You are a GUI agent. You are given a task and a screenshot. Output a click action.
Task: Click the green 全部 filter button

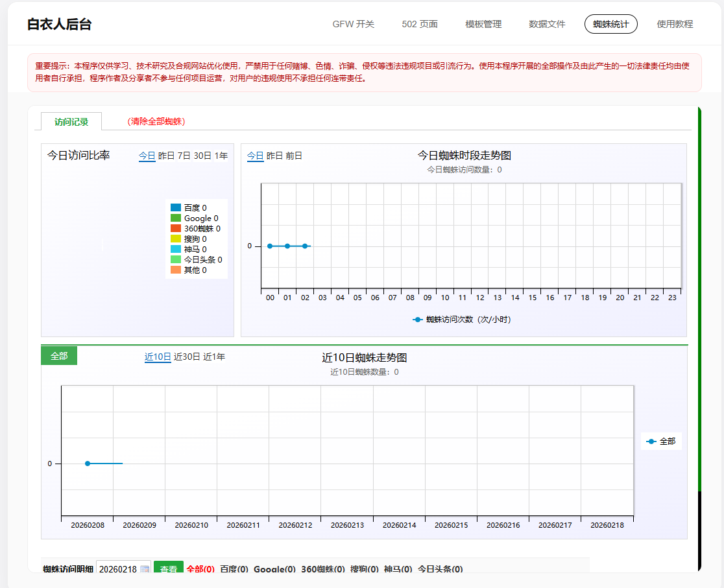click(59, 356)
